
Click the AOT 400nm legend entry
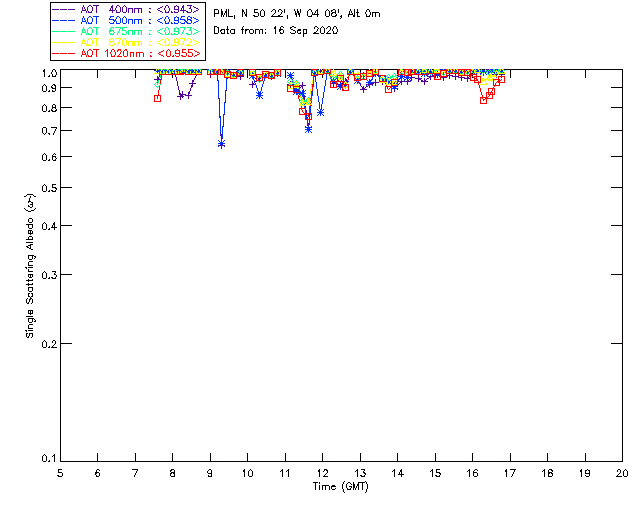[126, 9]
